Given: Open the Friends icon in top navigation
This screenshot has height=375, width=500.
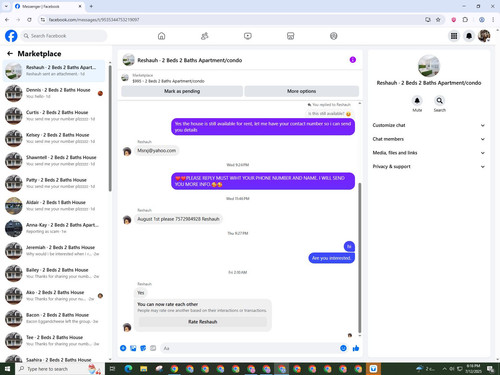Looking at the screenshot, I should pyautogui.click(x=205, y=36).
